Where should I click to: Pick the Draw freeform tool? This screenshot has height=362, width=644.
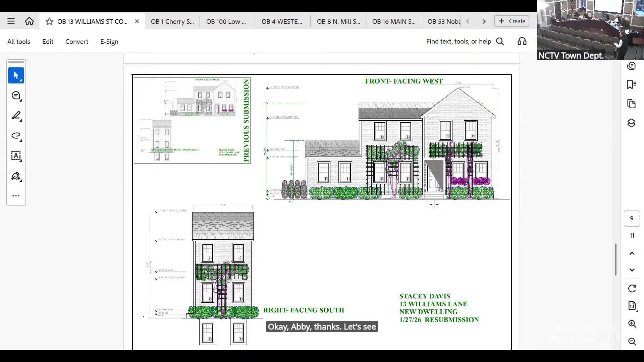pos(16,136)
